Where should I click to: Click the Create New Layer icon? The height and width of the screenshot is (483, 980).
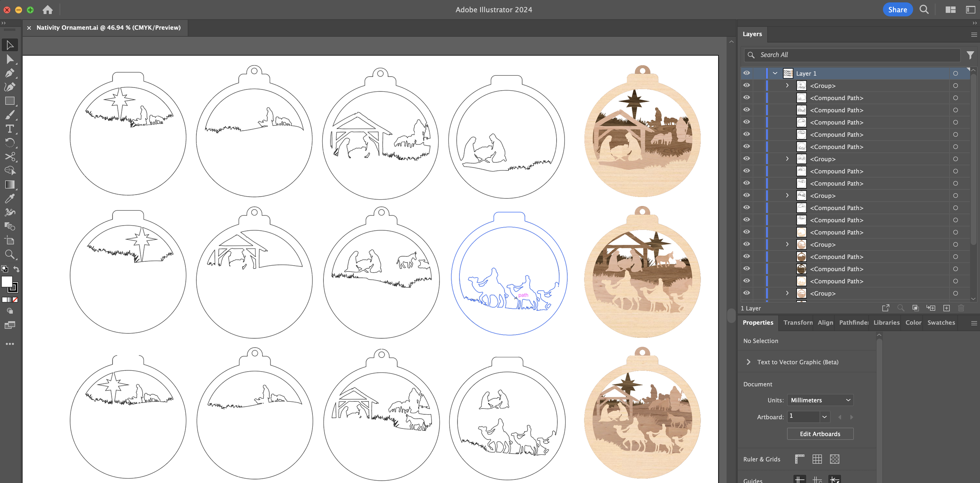946,308
